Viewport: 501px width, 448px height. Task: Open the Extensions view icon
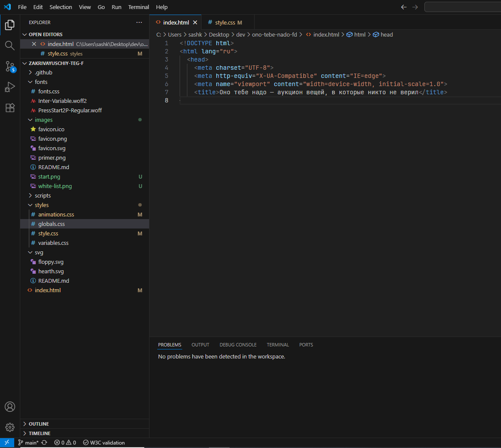pos(10,108)
